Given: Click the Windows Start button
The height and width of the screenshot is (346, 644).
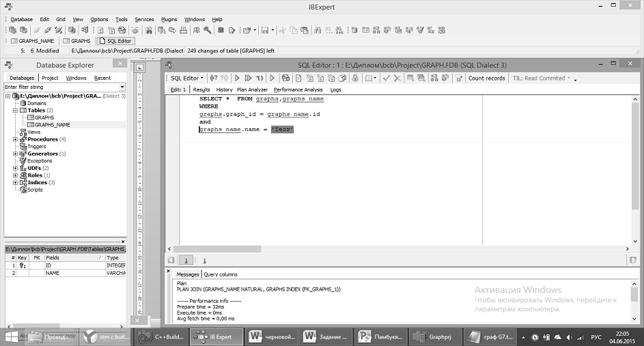Looking at the screenshot, I should pyautogui.click(x=12, y=337).
